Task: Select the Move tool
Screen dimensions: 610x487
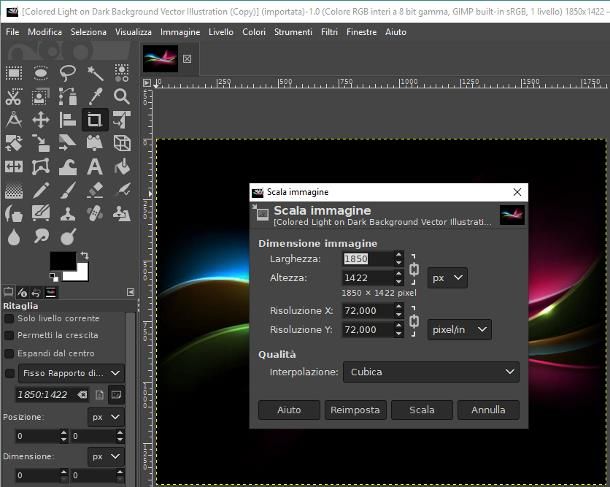Action: tap(41, 120)
